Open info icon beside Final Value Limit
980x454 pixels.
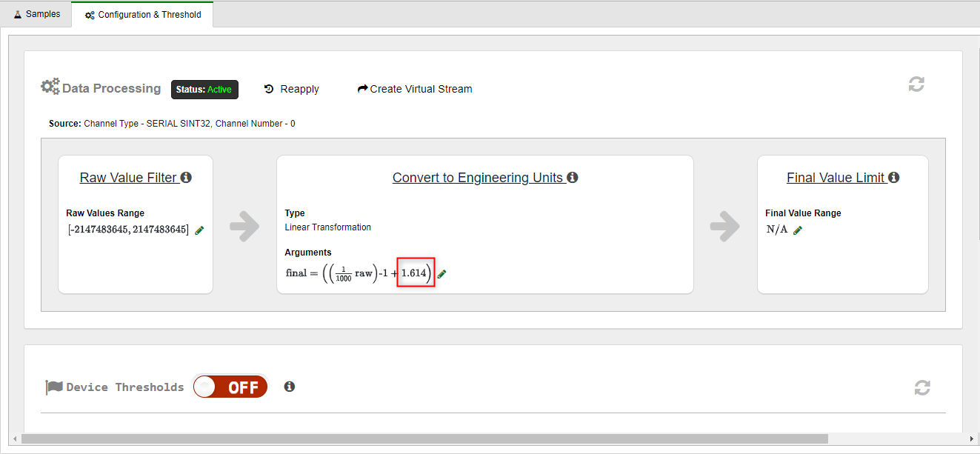(893, 178)
